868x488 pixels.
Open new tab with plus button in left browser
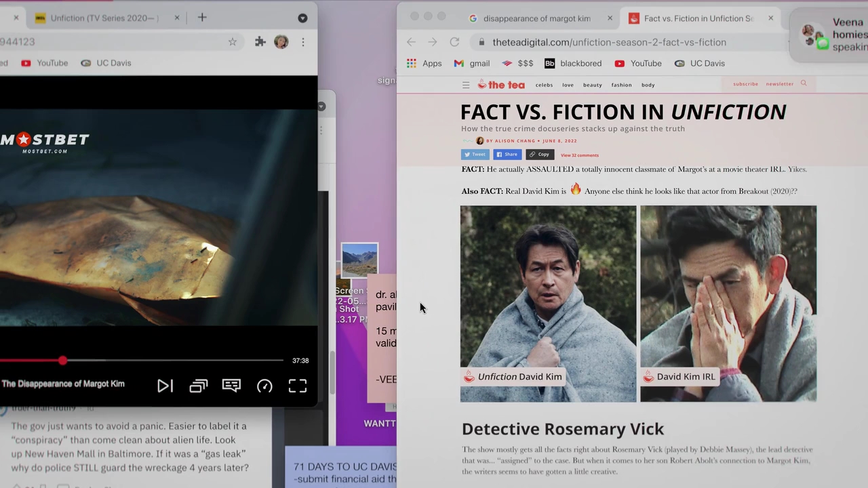click(202, 18)
